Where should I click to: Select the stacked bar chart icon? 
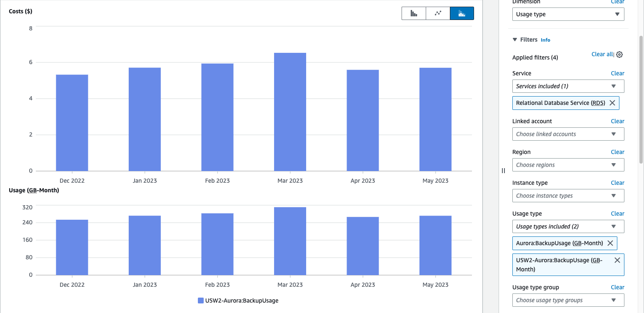[462, 13]
